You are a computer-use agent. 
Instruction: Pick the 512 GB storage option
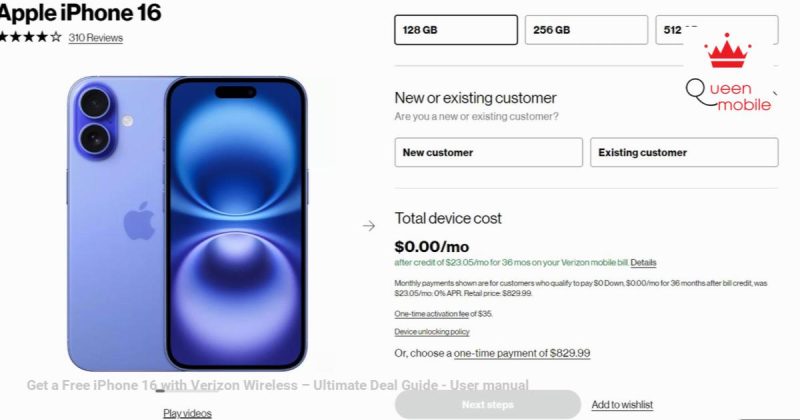click(x=717, y=30)
